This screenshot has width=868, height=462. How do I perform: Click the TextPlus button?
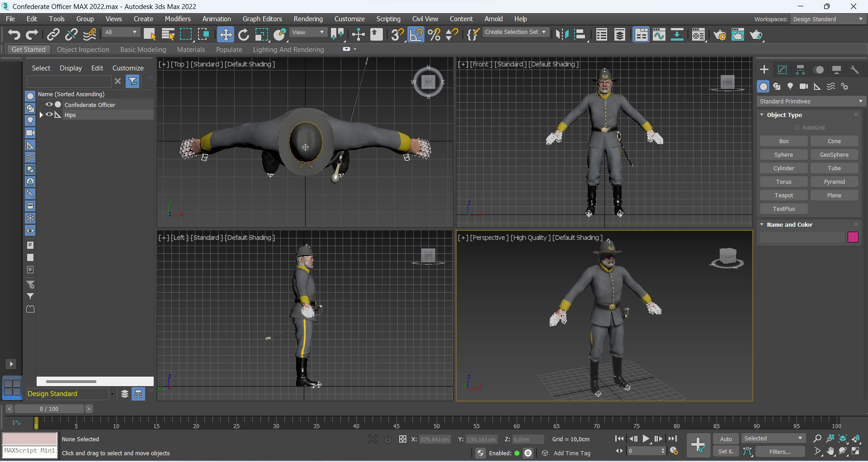point(784,209)
